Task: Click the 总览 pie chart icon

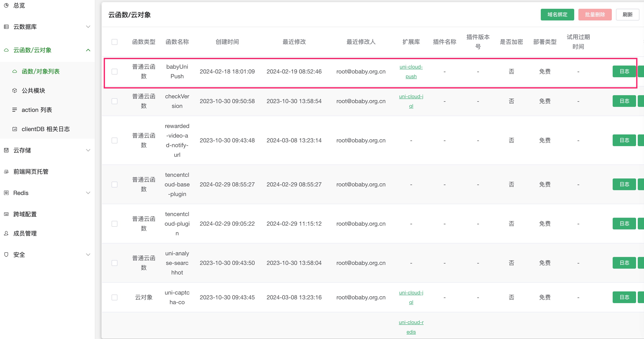Action: pyautogui.click(x=6, y=5)
